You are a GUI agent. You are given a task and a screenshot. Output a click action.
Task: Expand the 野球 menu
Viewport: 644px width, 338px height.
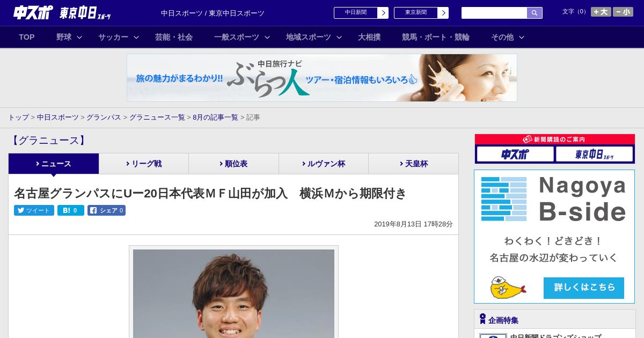[x=69, y=37]
